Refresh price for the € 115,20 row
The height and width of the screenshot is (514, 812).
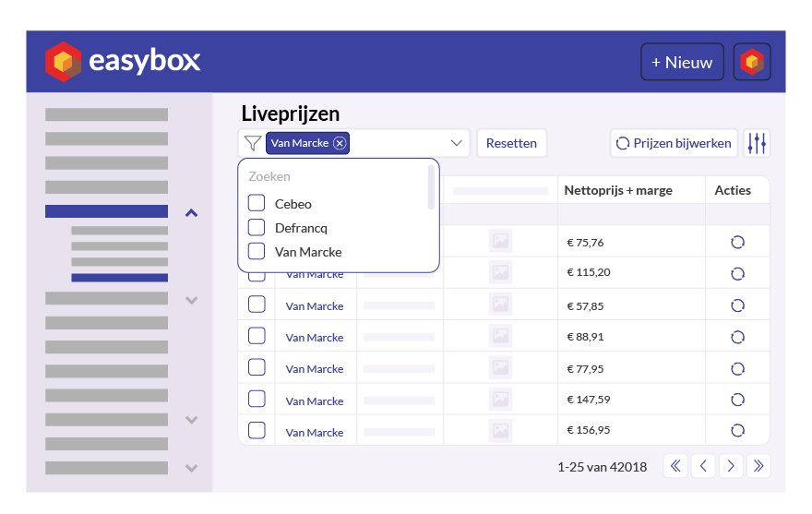pos(737,273)
